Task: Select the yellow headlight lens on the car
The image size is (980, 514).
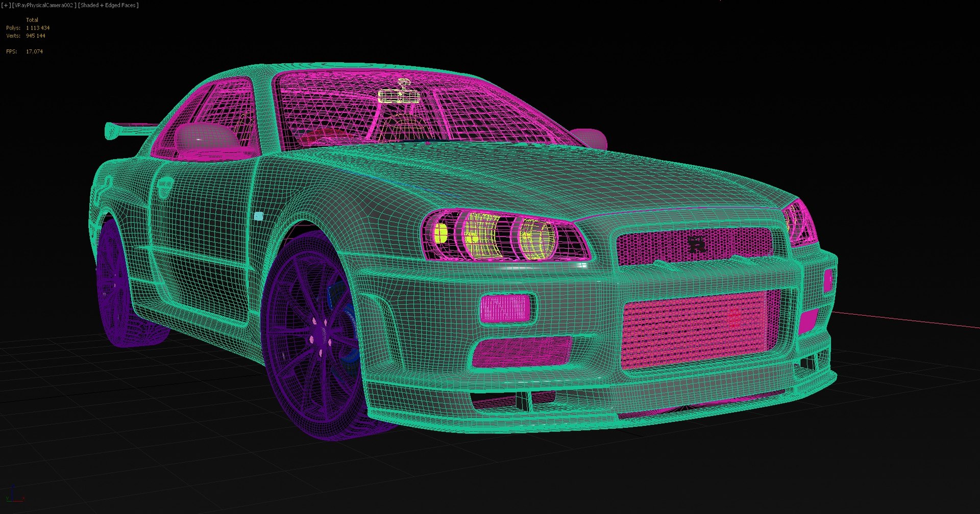Action: (536, 239)
